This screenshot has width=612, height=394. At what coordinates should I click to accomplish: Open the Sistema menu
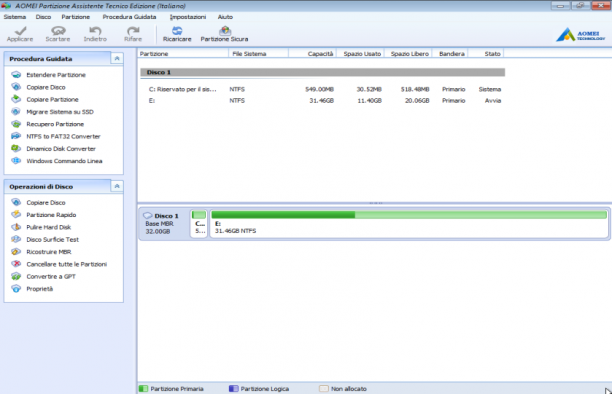point(15,17)
